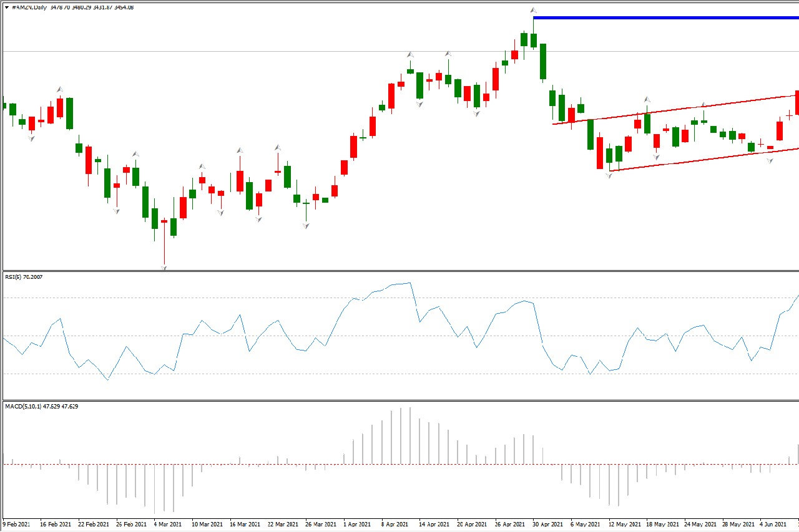This screenshot has height=532, width=799.
Task: Click the down fractal arrow below the early March lowest wick
Action: tap(164, 268)
